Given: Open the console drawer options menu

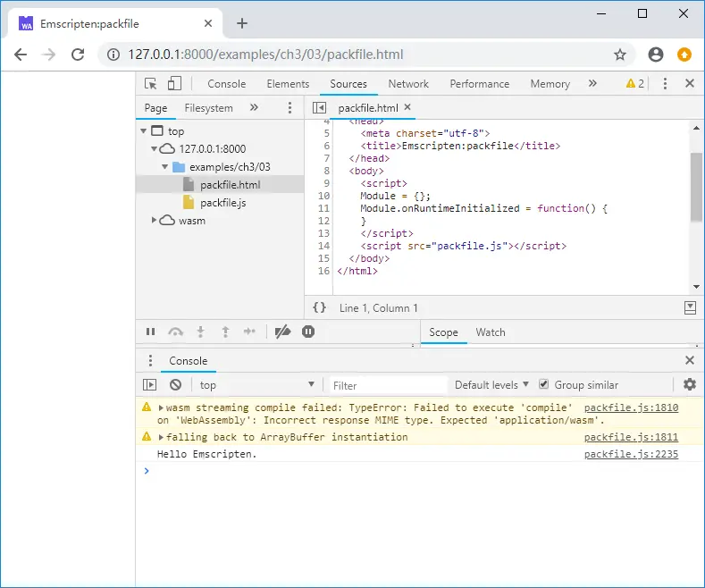Looking at the screenshot, I should pos(151,360).
